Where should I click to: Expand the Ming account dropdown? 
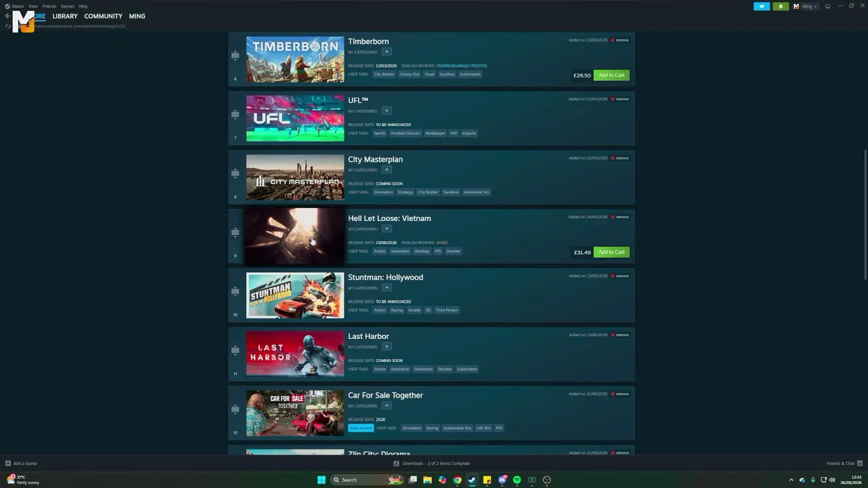806,6
